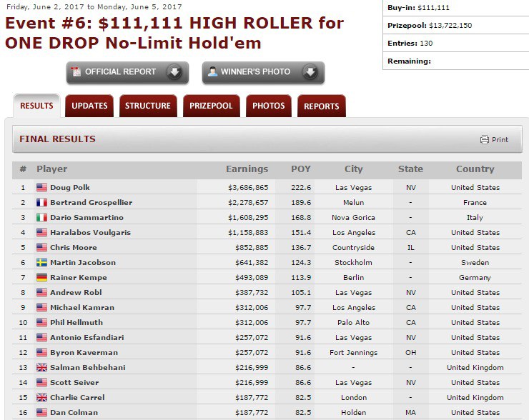Image resolution: width=529 pixels, height=420 pixels.
Task: Click the German flag beside Rainer Kempe
Action: (41, 278)
